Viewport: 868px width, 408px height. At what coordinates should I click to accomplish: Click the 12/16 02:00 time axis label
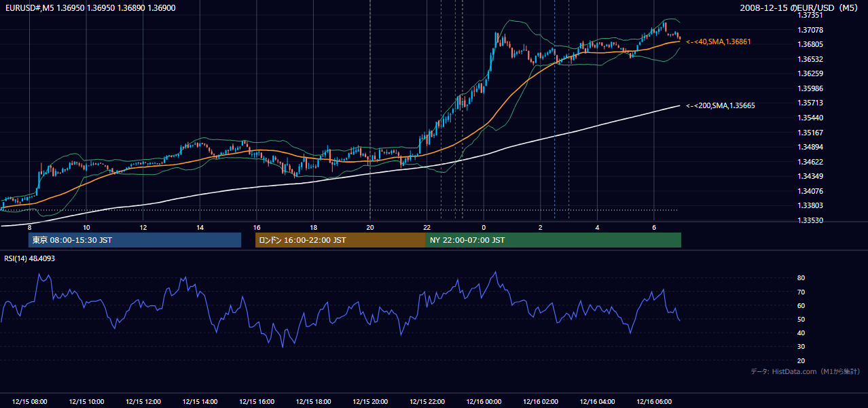540,402
